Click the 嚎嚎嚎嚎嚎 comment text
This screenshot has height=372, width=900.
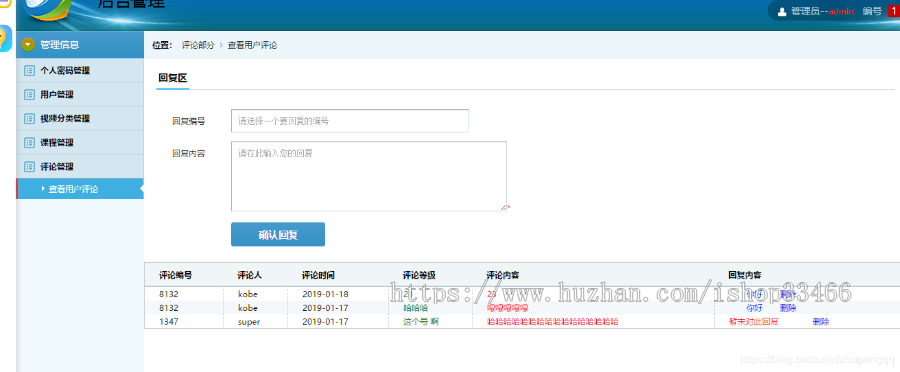point(507,308)
